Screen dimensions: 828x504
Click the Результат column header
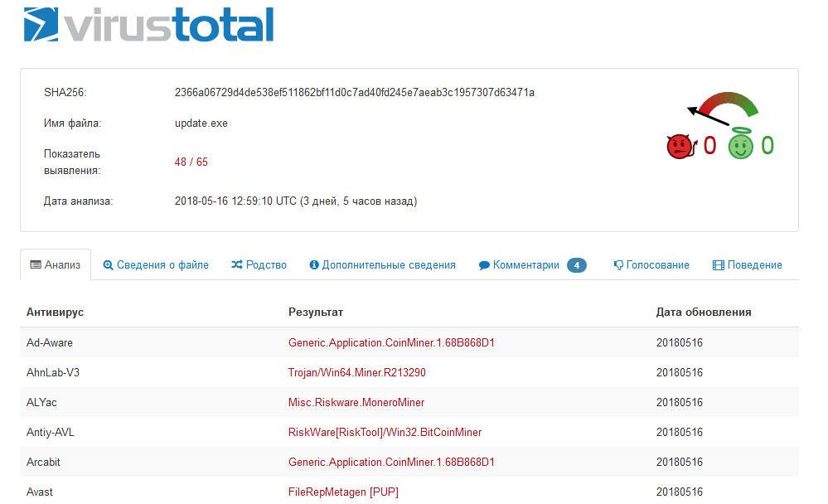click(x=316, y=313)
